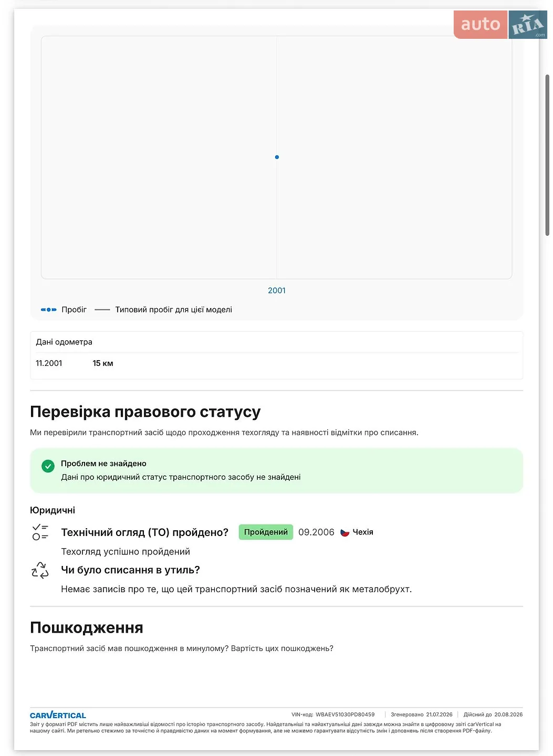Click the 09.2006 inspection date
The image size is (553, 756).
click(316, 532)
